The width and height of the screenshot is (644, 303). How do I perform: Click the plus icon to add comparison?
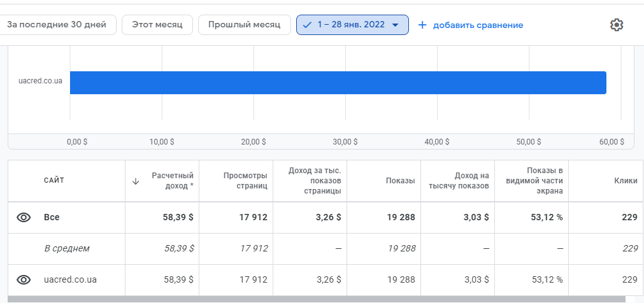422,25
